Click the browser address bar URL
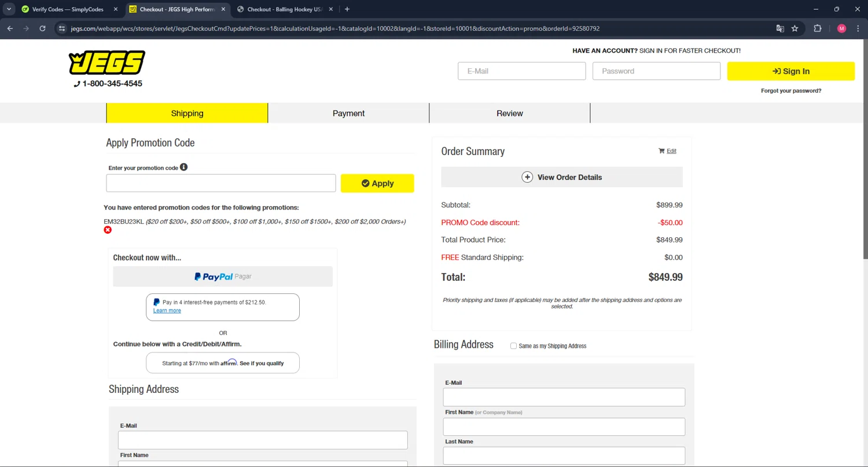The image size is (868, 467). pos(336,28)
